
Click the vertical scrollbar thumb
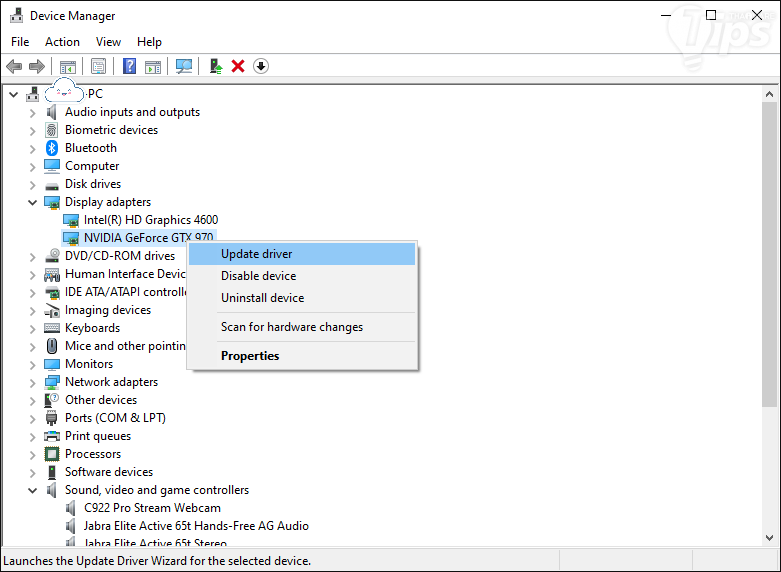(770, 254)
